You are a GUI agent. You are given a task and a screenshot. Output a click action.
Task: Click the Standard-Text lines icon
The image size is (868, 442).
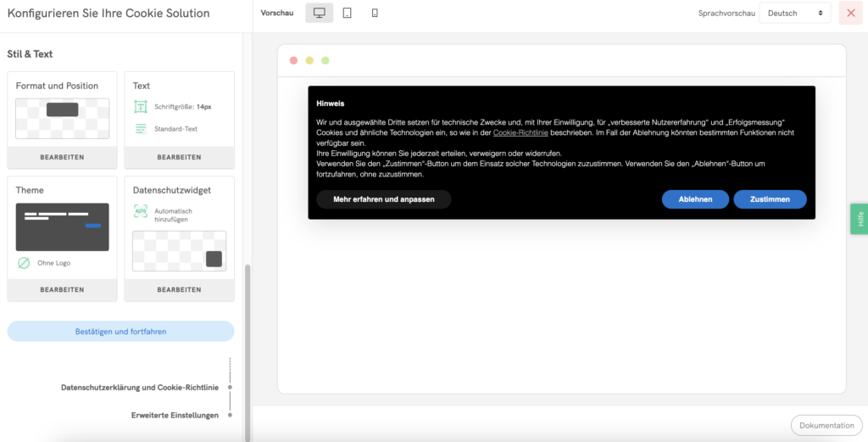[141, 129]
